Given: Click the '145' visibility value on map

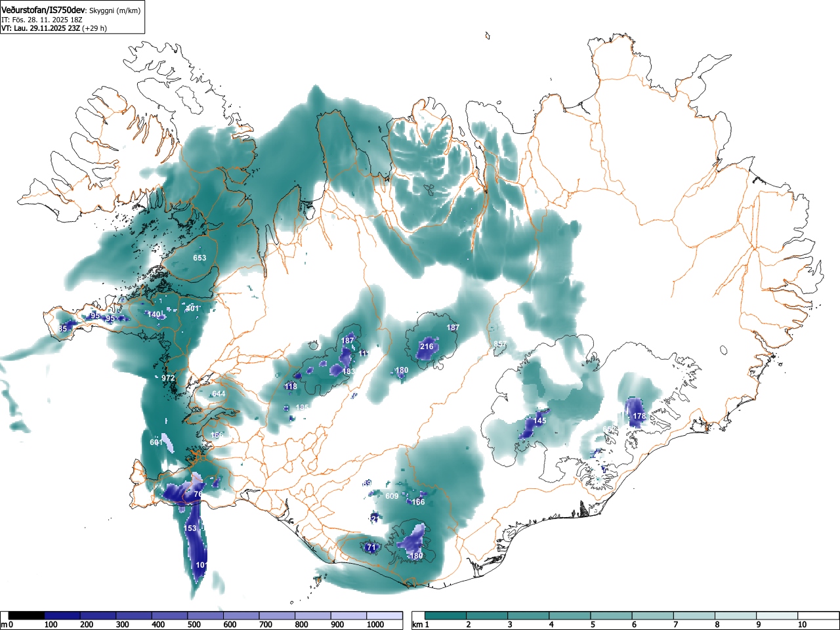Looking at the screenshot, I should (539, 421).
